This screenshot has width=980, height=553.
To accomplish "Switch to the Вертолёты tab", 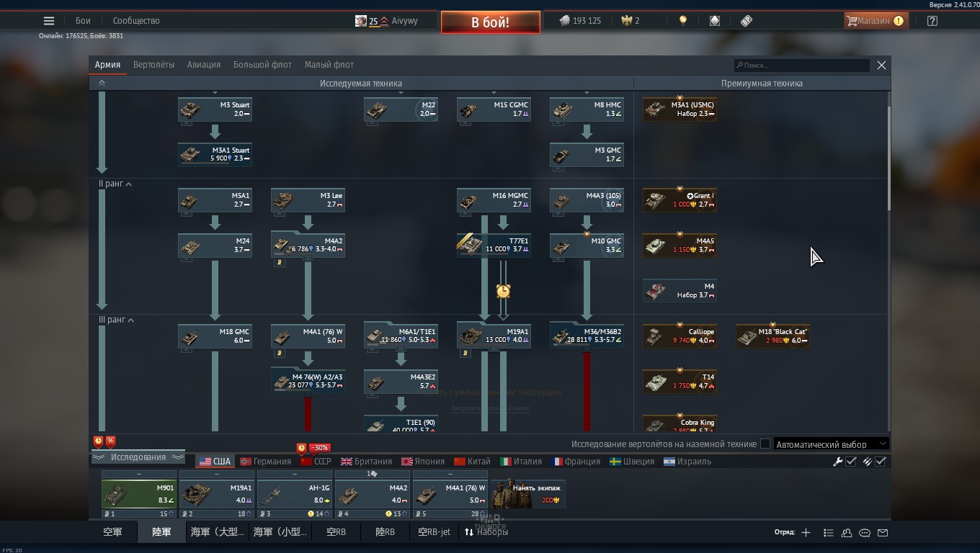I will click(153, 65).
